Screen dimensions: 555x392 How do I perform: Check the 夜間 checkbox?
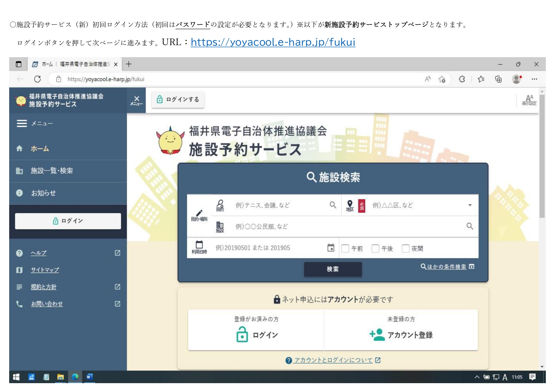coord(405,249)
